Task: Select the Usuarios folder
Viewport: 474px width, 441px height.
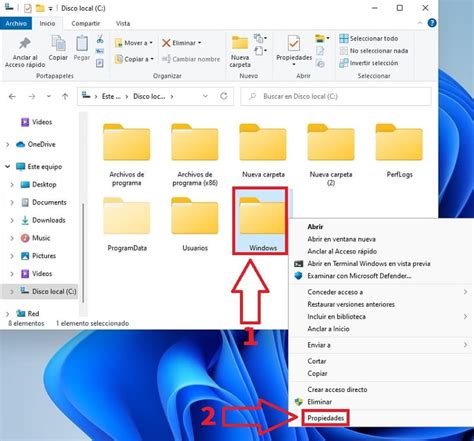Action: pos(195,225)
